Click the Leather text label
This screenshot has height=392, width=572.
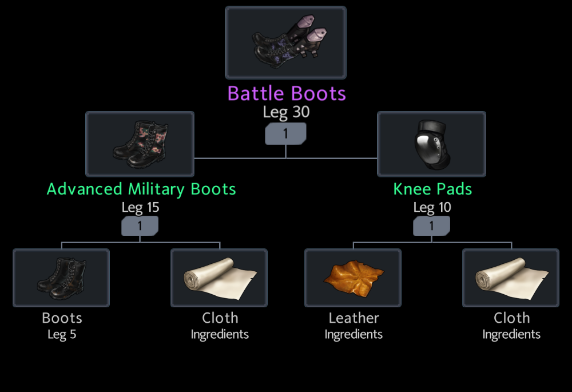click(354, 318)
